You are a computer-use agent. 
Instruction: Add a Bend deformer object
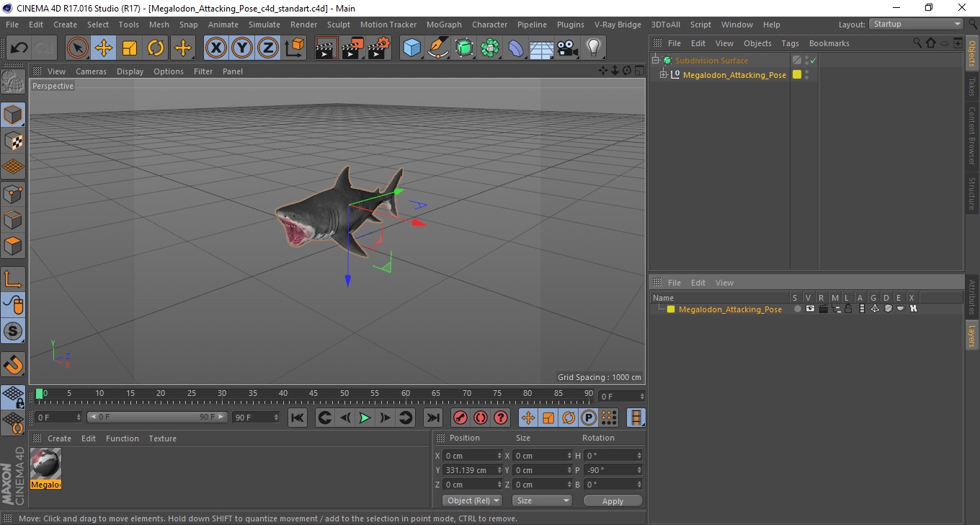pos(516,48)
